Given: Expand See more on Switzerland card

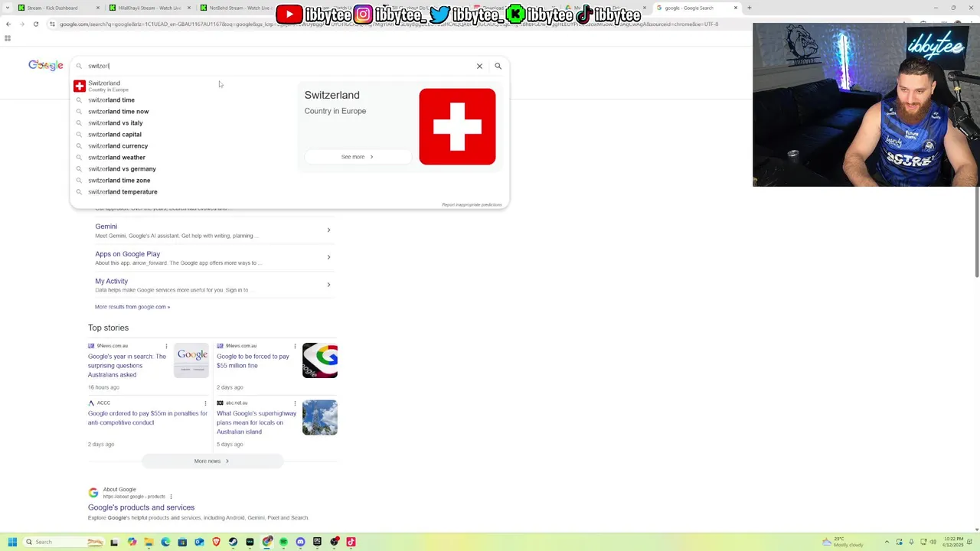Looking at the screenshot, I should pos(358,157).
